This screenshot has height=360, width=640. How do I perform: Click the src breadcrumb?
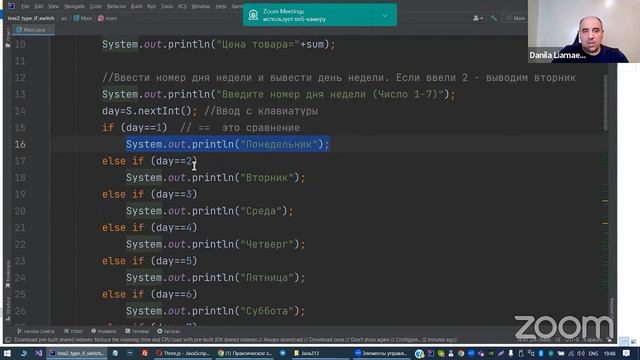[x=64, y=18]
